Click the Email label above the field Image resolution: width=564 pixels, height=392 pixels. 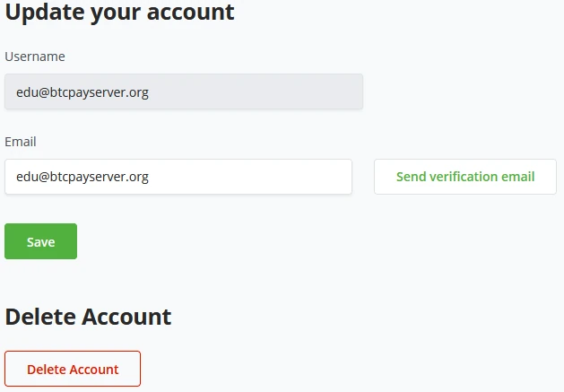click(x=21, y=142)
